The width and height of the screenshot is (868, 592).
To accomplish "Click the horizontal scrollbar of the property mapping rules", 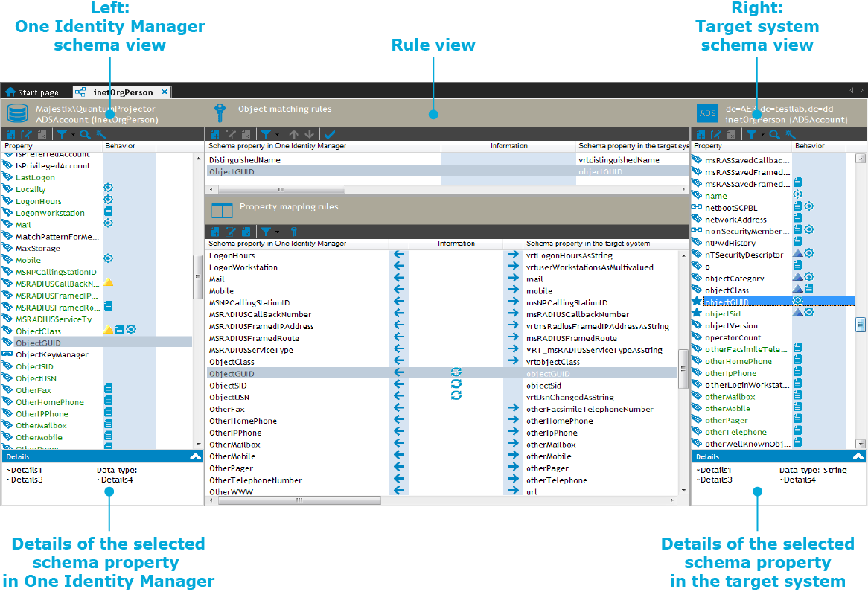I will tap(299, 500).
